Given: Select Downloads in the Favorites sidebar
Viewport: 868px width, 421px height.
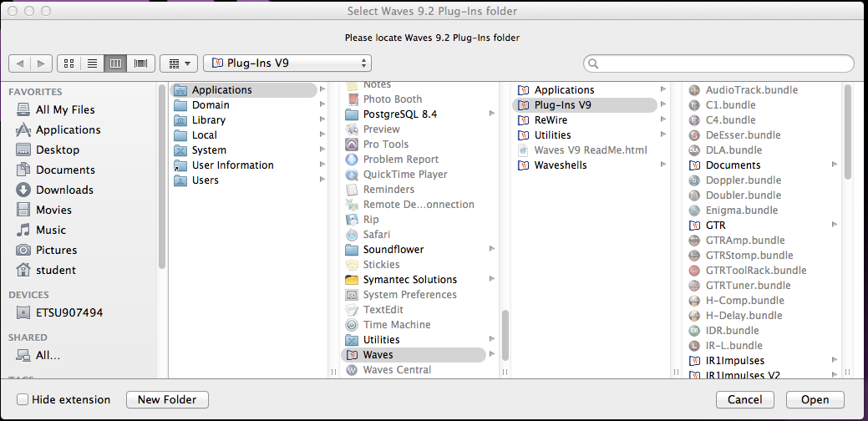Looking at the screenshot, I should (x=65, y=190).
